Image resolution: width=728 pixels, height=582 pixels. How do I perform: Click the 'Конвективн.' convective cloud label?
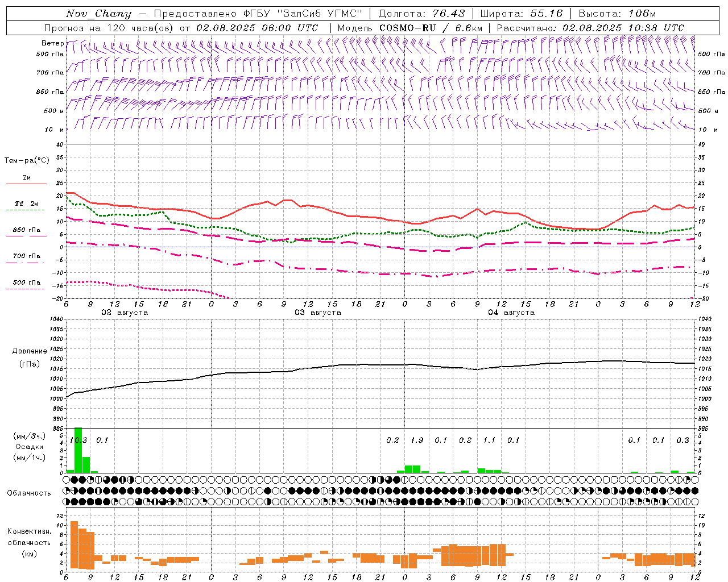pyautogui.click(x=29, y=531)
